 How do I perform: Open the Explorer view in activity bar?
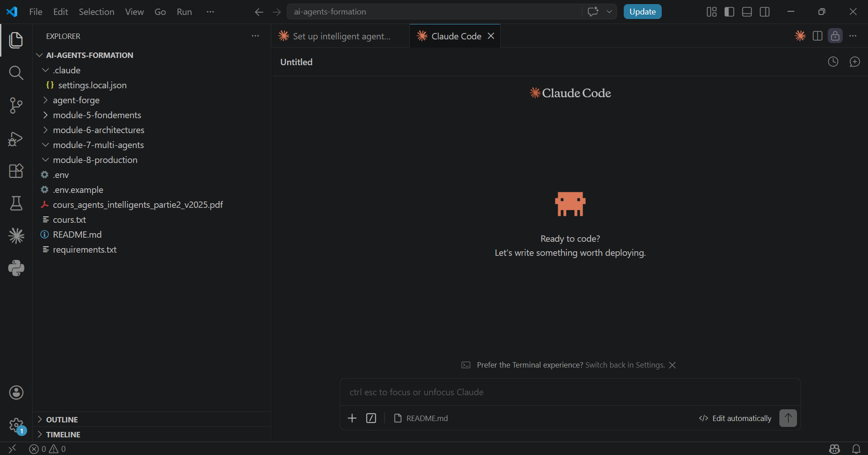pos(16,40)
